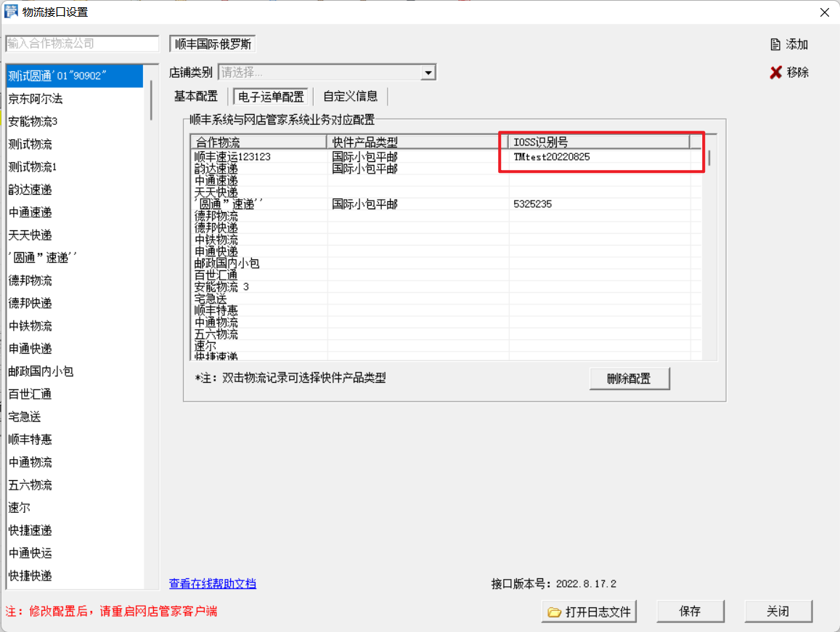Click the app icon in title bar
The image size is (840, 632).
coord(11,11)
